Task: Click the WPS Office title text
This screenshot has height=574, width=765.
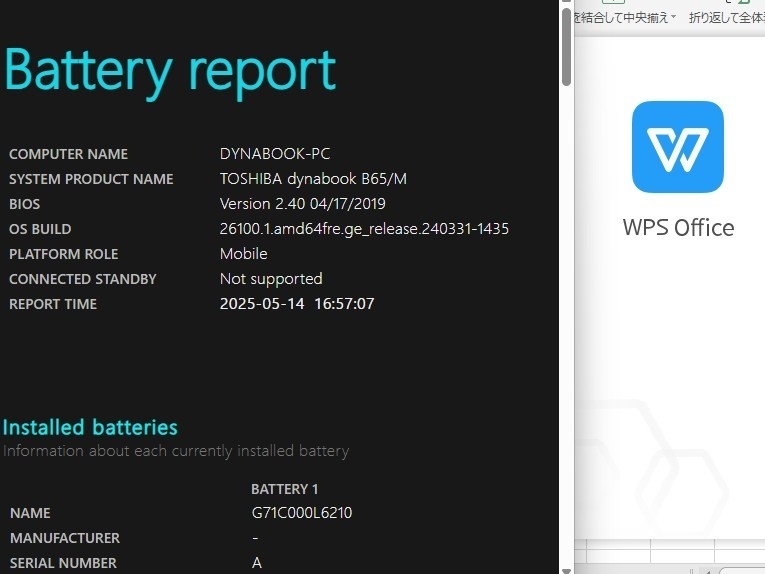Action: pyautogui.click(x=678, y=228)
